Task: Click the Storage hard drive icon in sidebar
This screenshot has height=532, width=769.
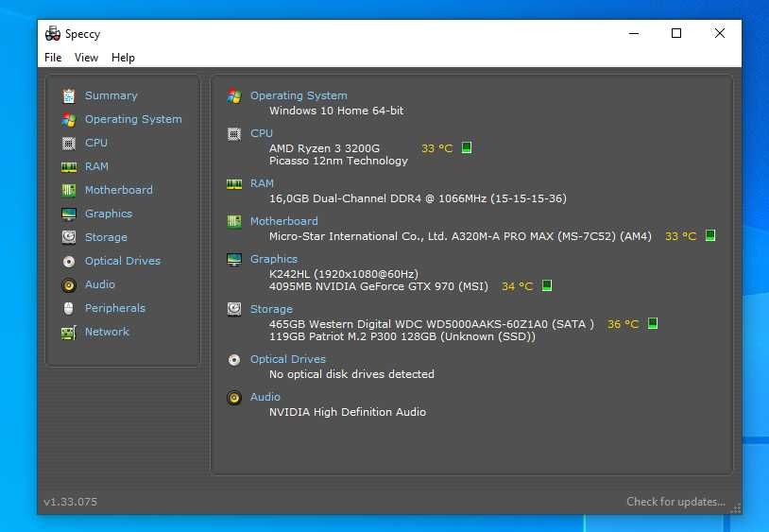Action: pyautogui.click(x=69, y=237)
